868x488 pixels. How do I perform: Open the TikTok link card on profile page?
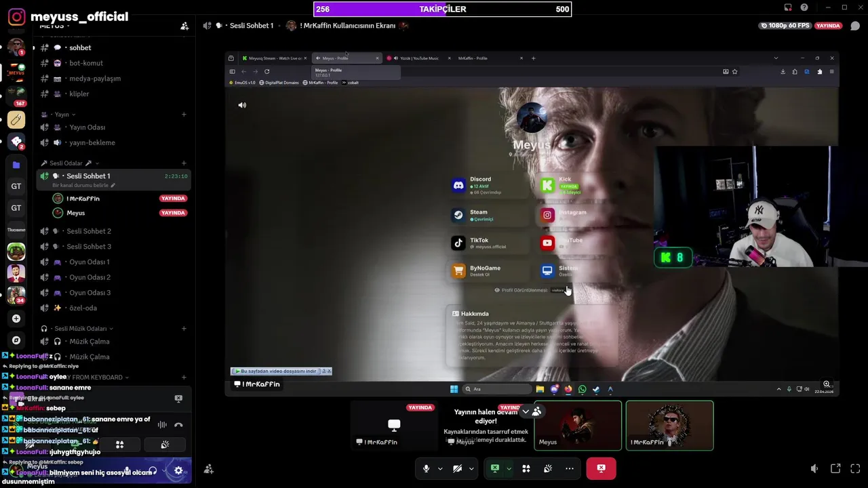click(x=490, y=243)
